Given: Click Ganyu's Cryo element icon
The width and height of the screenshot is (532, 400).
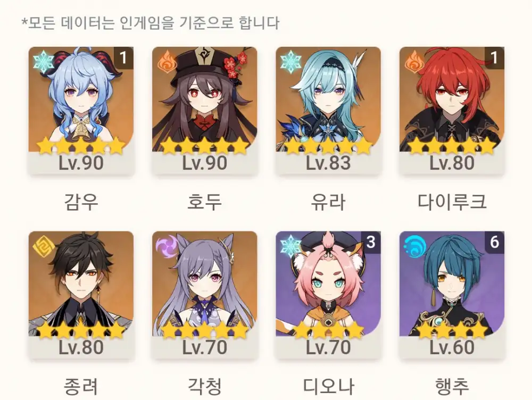Looking at the screenshot, I should pos(43,63).
